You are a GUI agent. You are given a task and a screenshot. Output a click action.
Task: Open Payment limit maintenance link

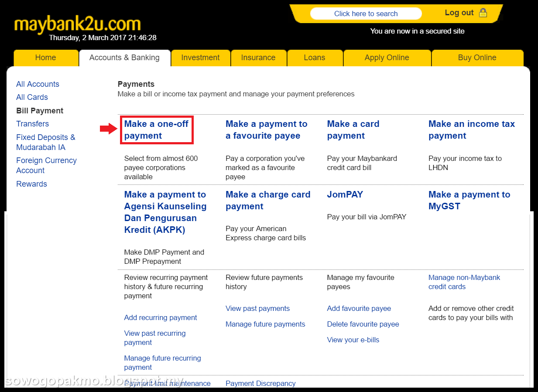[167, 383]
